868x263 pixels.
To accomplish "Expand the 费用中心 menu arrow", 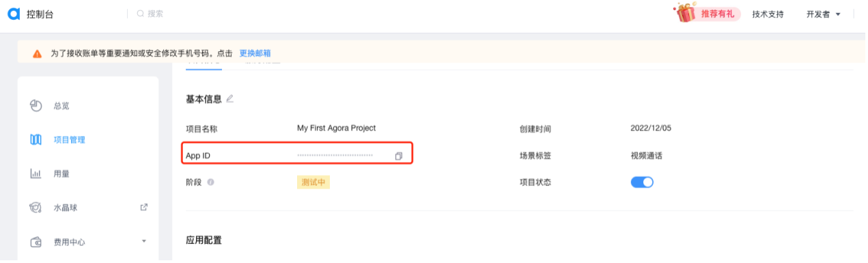I will click(x=144, y=241).
